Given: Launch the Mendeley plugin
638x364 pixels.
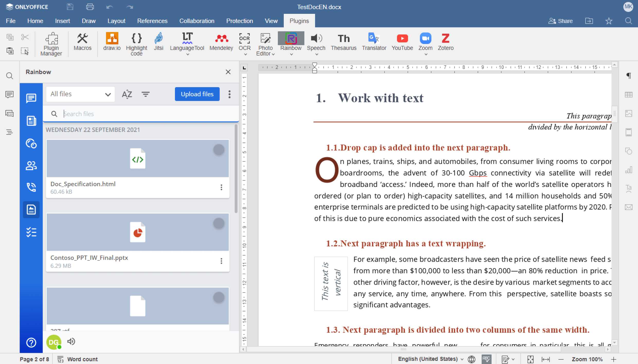Looking at the screenshot, I should point(221,41).
